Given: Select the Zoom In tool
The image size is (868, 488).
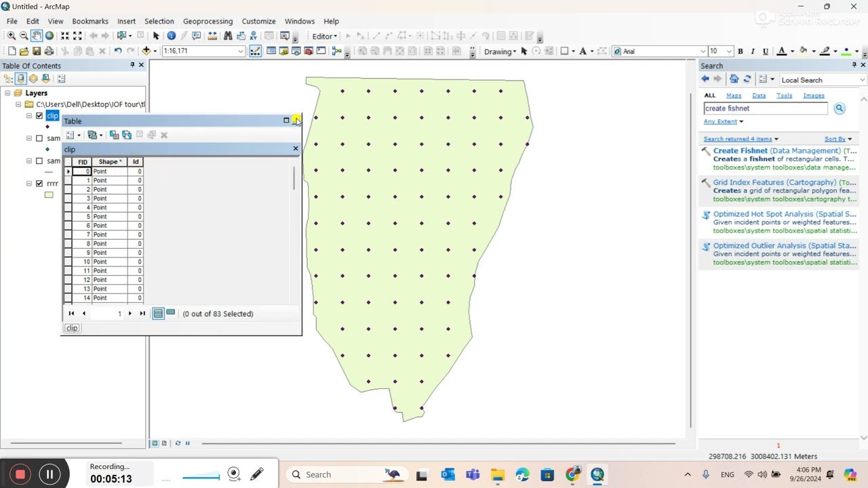Looking at the screenshot, I should point(12,36).
